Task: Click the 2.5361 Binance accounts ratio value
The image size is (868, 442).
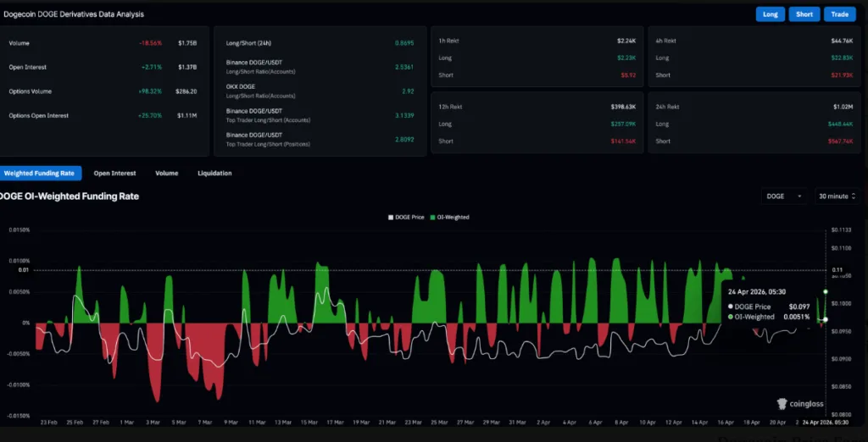Action: (x=404, y=67)
